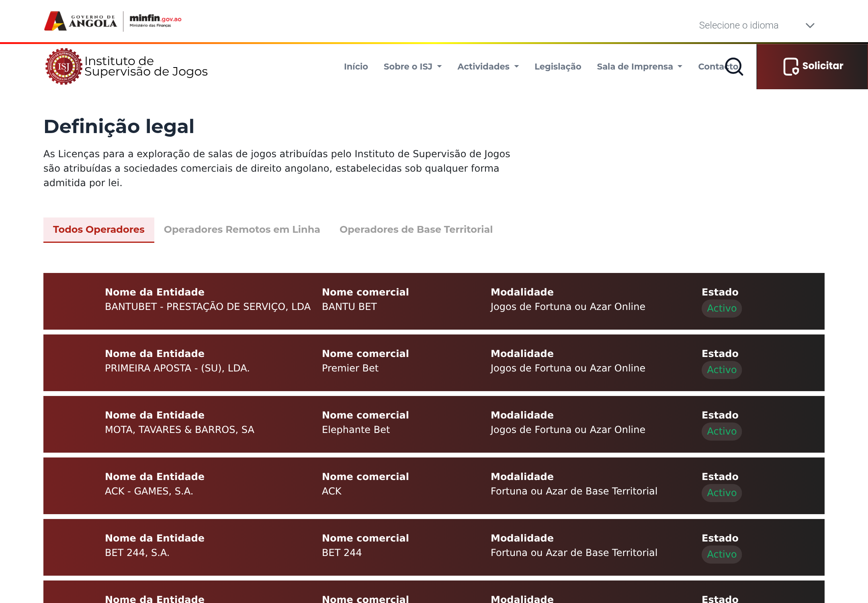Click the Activo badge for BANTU BET
This screenshot has height=603, width=868.
click(722, 308)
